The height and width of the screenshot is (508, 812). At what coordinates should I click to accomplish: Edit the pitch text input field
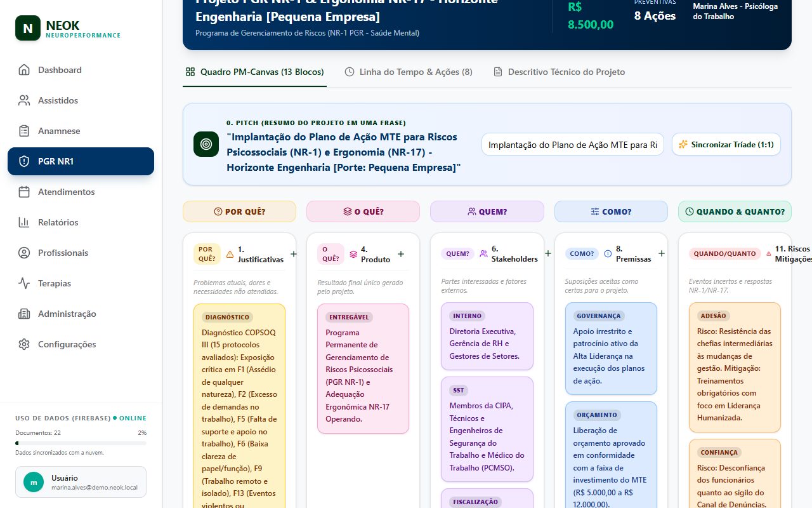573,145
